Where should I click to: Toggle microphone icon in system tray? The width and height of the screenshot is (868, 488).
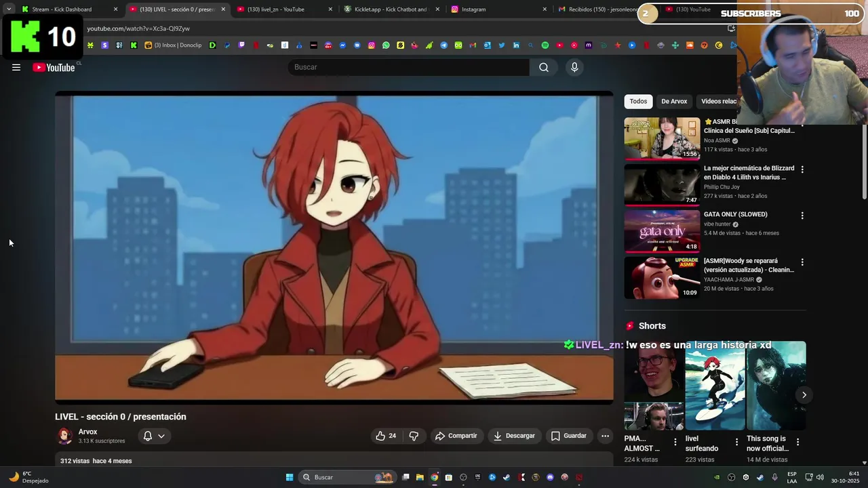click(x=775, y=477)
